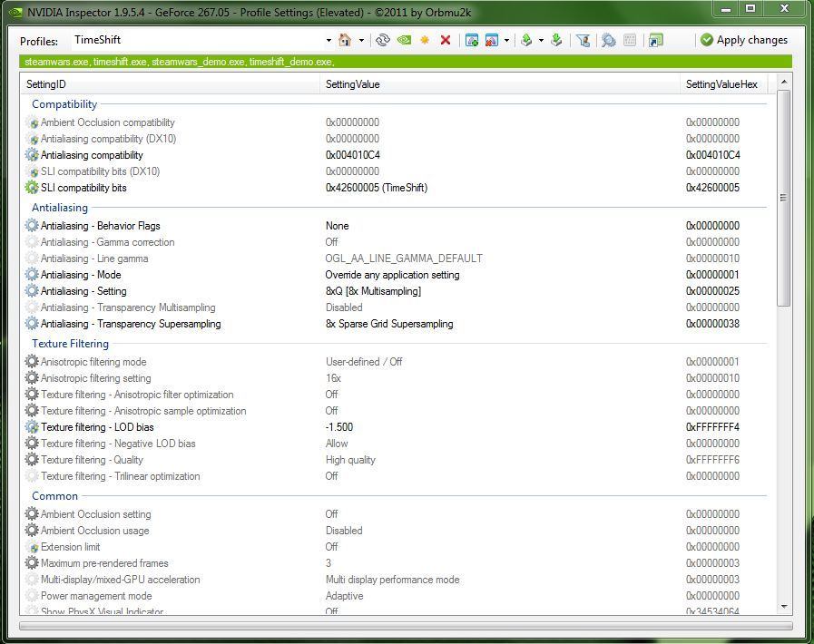The width and height of the screenshot is (814, 644).
Task: Click the gear icon for Antialiasing - Setting
Action: [x=32, y=290]
